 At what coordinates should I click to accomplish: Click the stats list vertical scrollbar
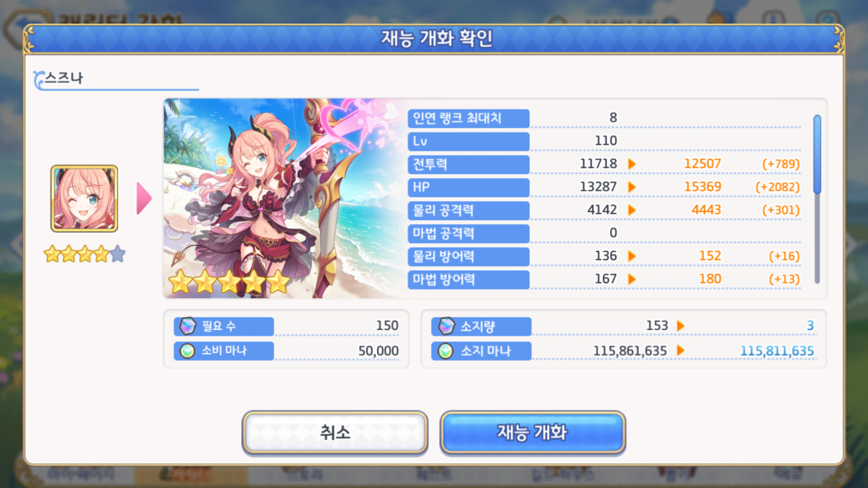[x=817, y=199]
